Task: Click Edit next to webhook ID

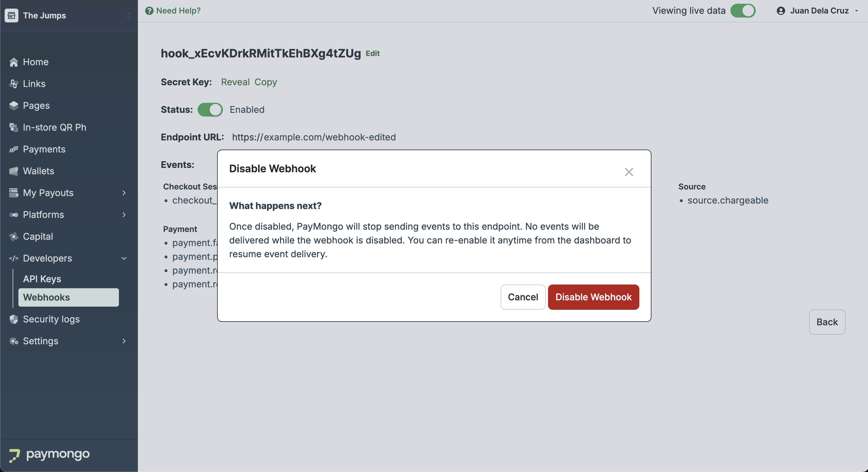Action: click(x=373, y=53)
